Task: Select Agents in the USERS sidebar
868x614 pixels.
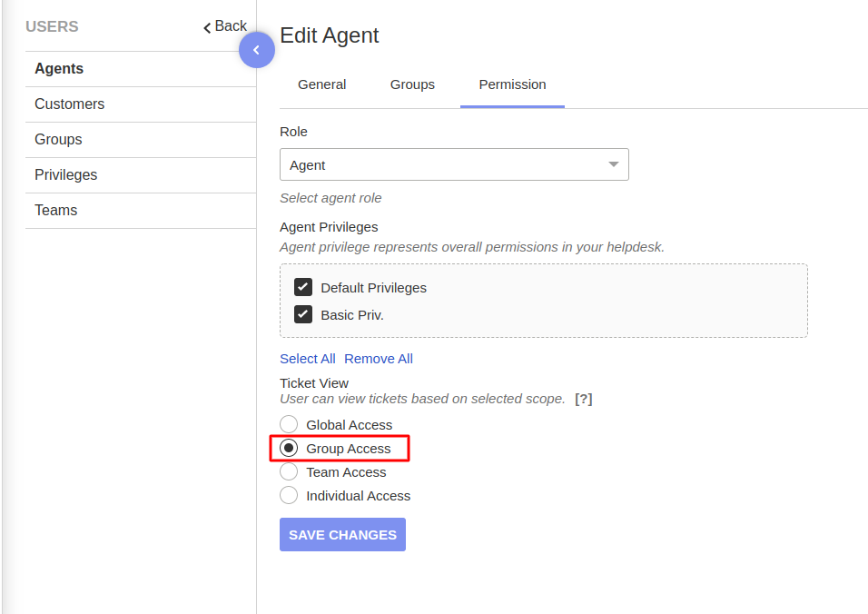Action: (x=58, y=68)
